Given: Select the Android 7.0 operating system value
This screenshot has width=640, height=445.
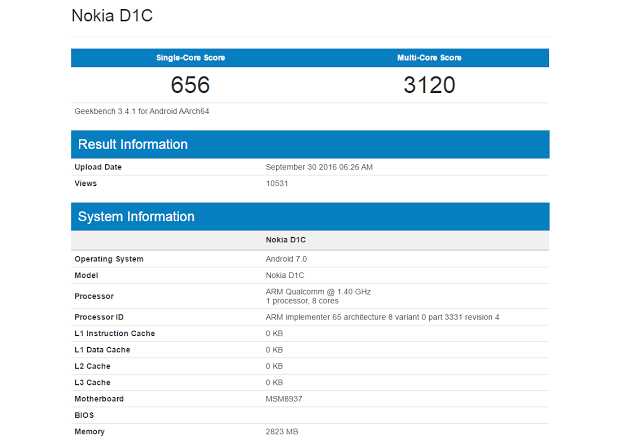Looking at the screenshot, I should pyautogui.click(x=287, y=259).
